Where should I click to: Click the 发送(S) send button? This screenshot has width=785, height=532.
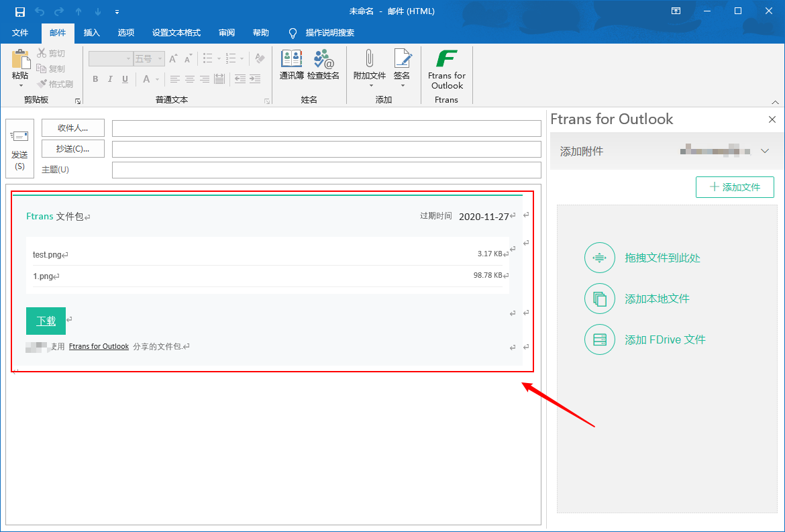(x=19, y=149)
